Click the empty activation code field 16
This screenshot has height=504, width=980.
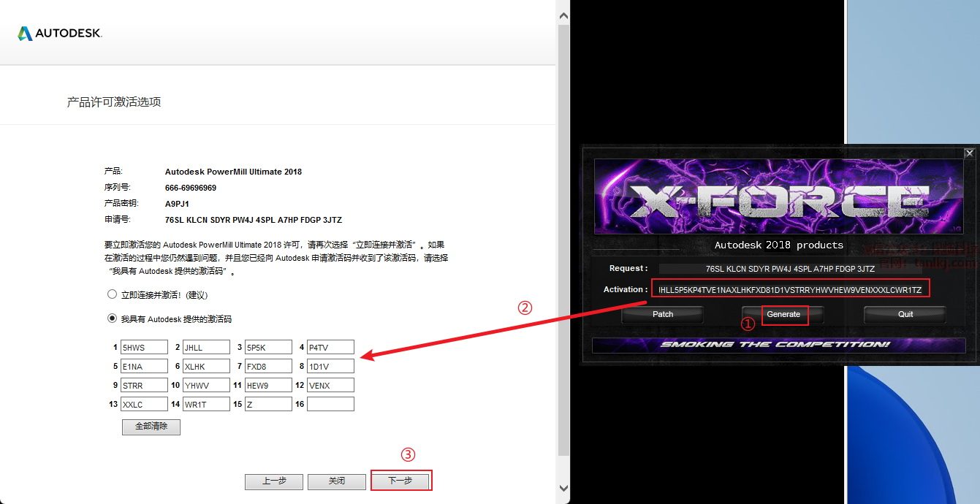pyautogui.click(x=330, y=404)
